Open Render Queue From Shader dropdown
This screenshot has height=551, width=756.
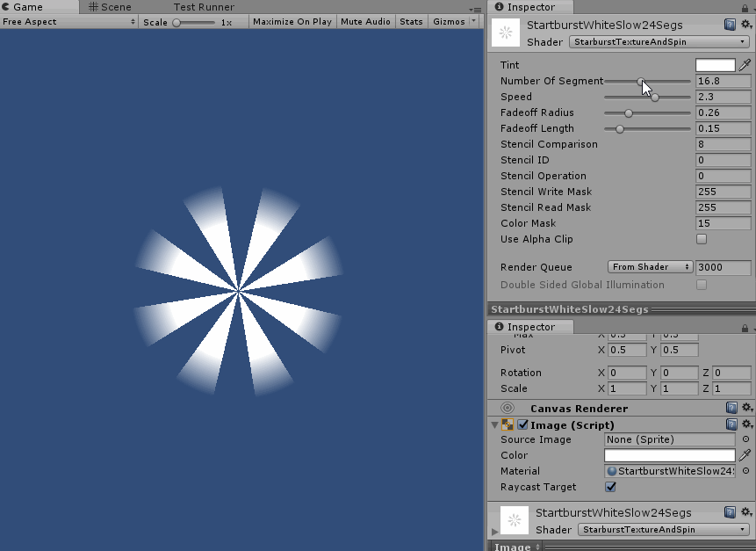click(650, 267)
